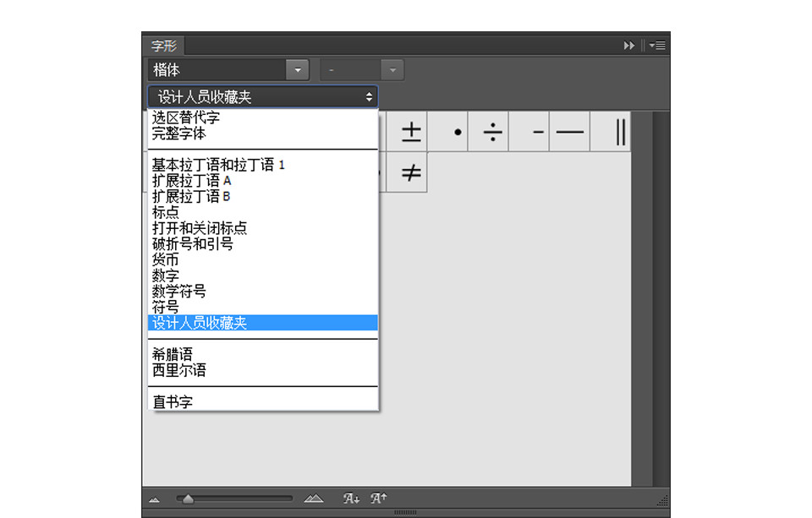This screenshot has width=812, height=518.
Task: Open the 设计人员收藏夹 category dropdown
Action: click(x=263, y=97)
